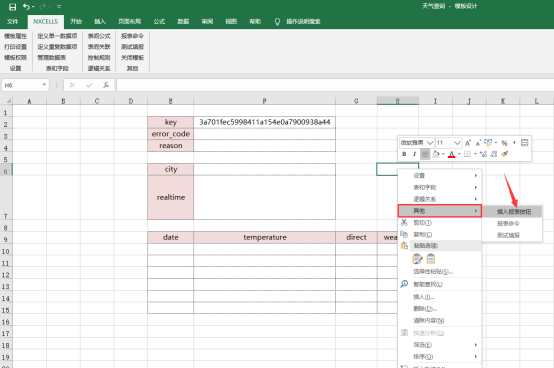554x368 pixels.
Task: Click the Cut scissors entry in the context menu
Action: (x=440, y=223)
